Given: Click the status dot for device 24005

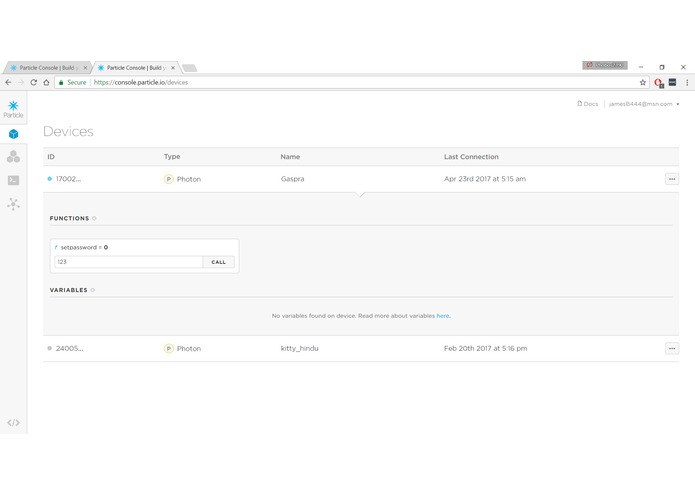Looking at the screenshot, I should coord(50,348).
